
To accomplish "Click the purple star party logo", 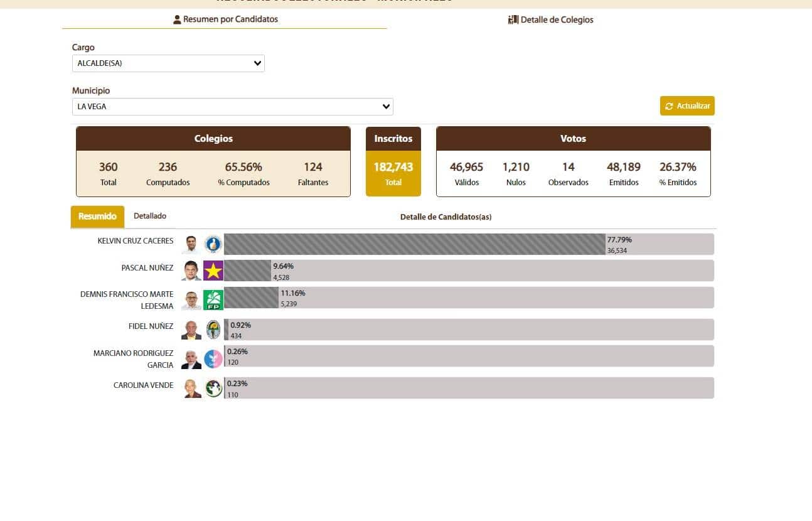I will click(213, 271).
